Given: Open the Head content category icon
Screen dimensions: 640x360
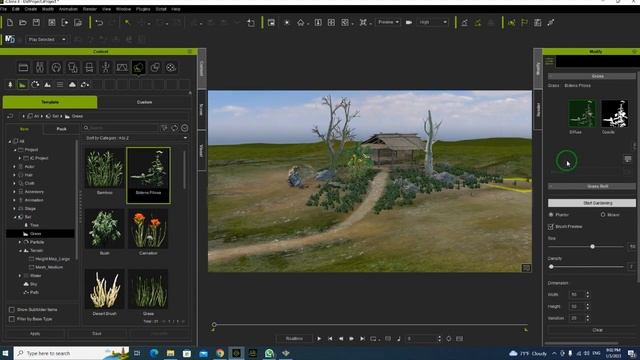Looking at the screenshot, I should click(56, 67).
